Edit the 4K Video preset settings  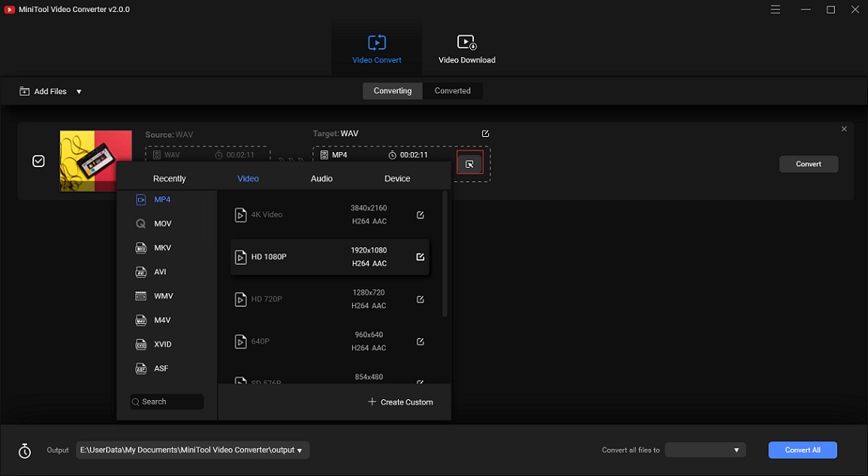(420, 215)
